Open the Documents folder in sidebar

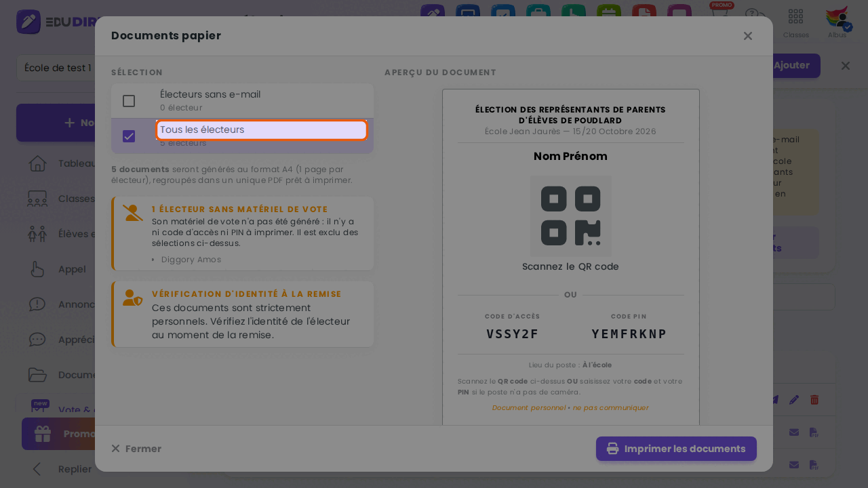point(37,375)
